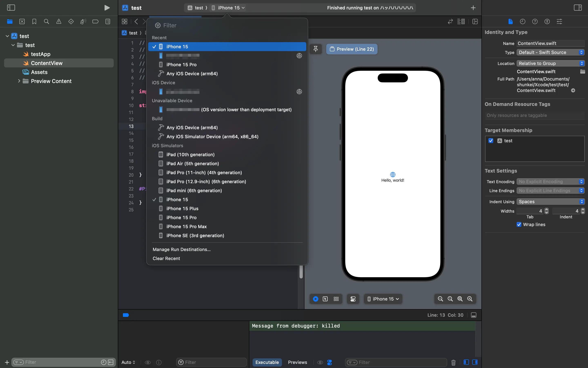This screenshot has height=368, width=588.
Task: Enable code review changes view
Action: [450, 21]
